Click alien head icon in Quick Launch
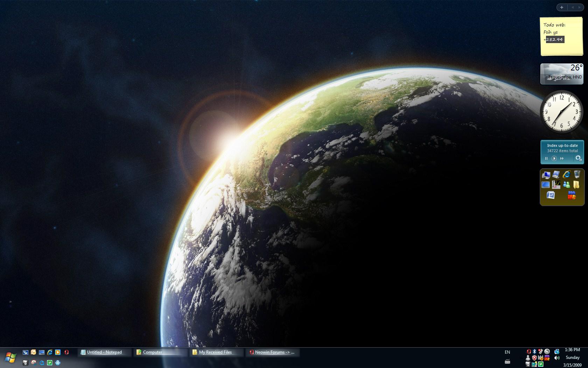The height and width of the screenshot is (368, 588). click(x=26, y=363)
